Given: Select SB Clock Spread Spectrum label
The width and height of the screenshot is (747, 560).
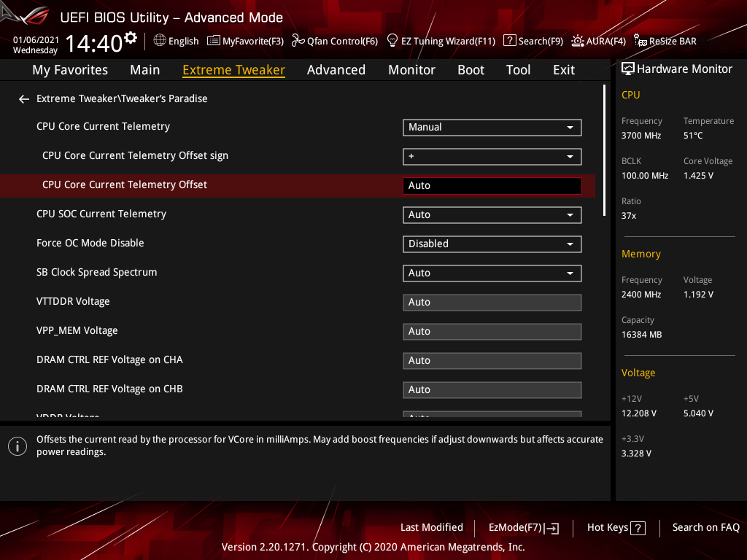Looking at the screenshot, I should pyautogui.click(x=97, y=273).
